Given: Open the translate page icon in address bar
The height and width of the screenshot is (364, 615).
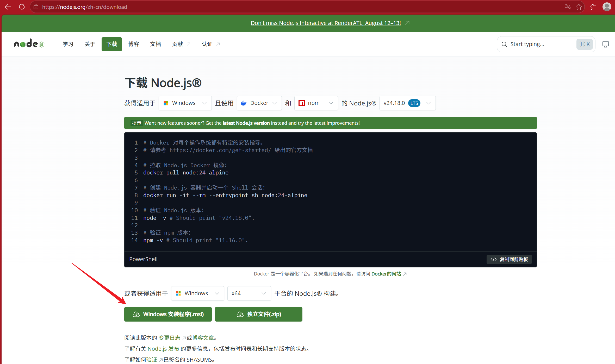Looking at the screenshot, I should point(568,7).
